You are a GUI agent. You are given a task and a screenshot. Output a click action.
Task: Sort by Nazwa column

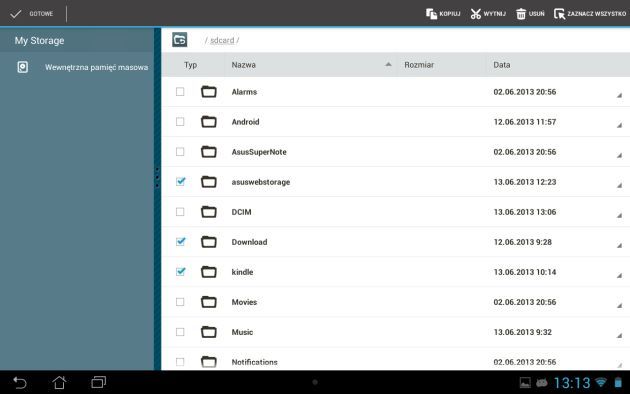[x=243, y=65]
